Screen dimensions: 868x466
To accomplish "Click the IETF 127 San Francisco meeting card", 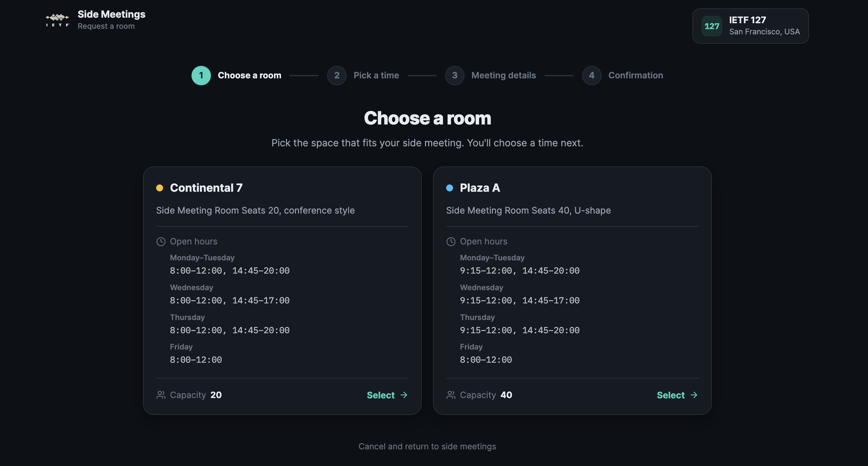I will point(750,26).
